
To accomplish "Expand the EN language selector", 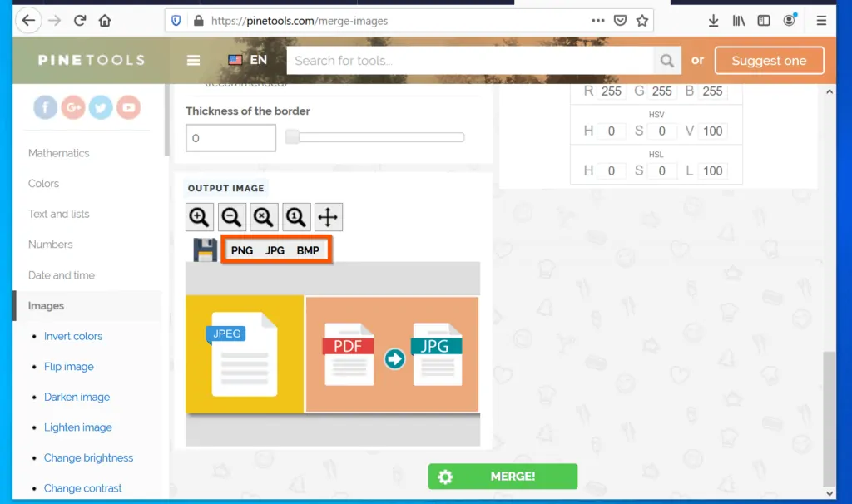I will 248,60.
